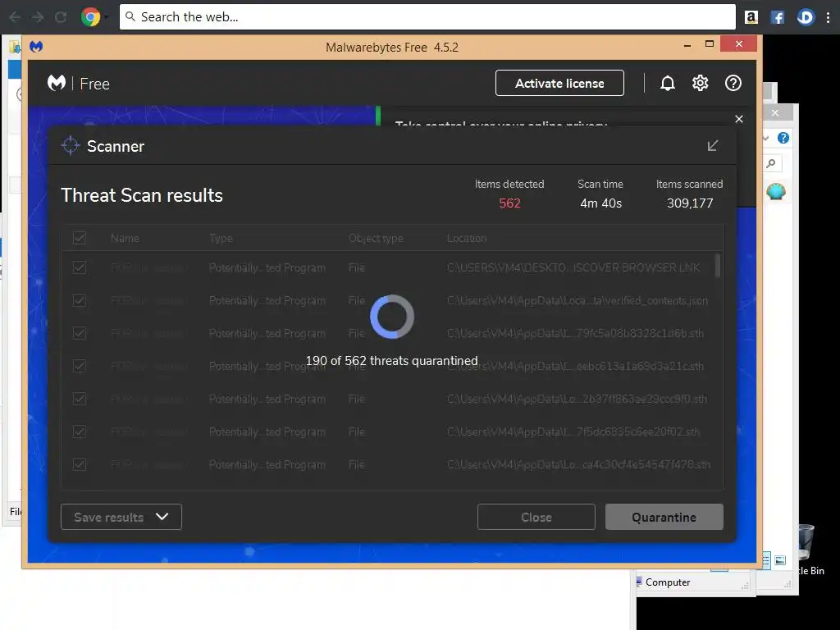Dismiss the privacy banner with its X

pos(739,119)
